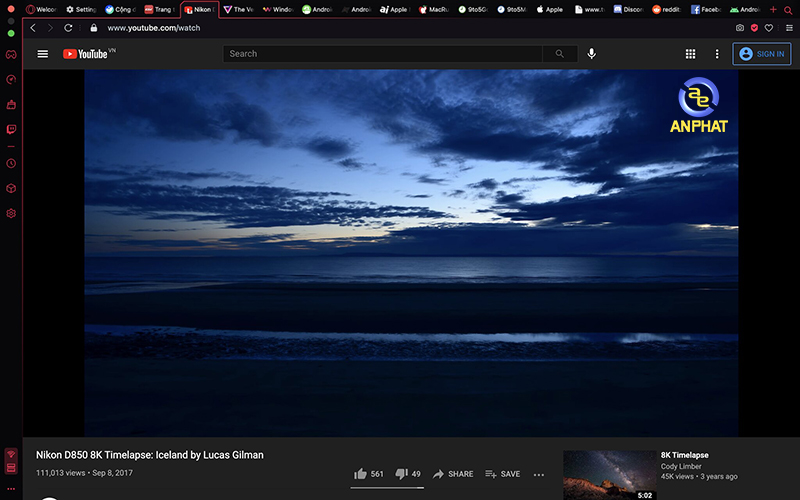Click the SIGN IN button
The width and height of the screenshot is (800, 500).
[x=761, y=54]
